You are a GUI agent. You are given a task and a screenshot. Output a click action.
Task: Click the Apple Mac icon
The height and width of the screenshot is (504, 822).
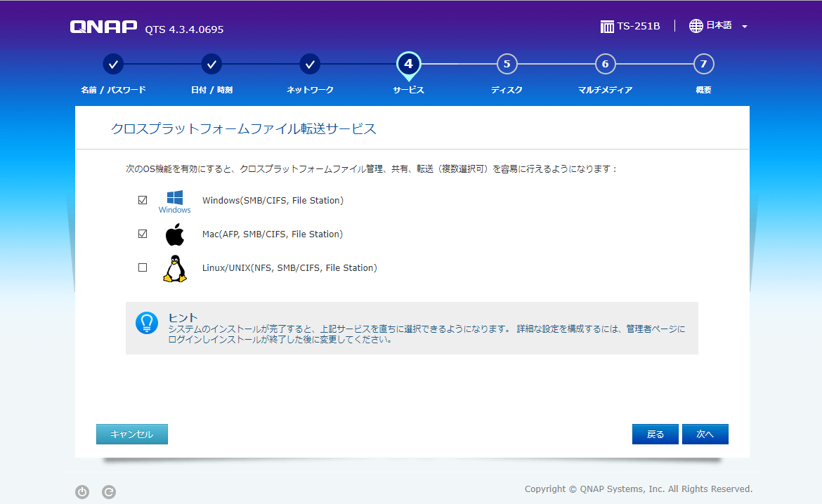point(174,234)
